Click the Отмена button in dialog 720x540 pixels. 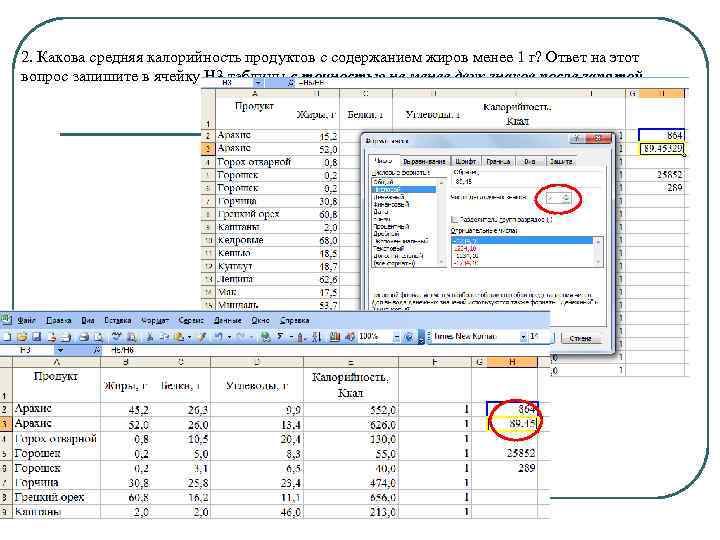tap(580, 338)
